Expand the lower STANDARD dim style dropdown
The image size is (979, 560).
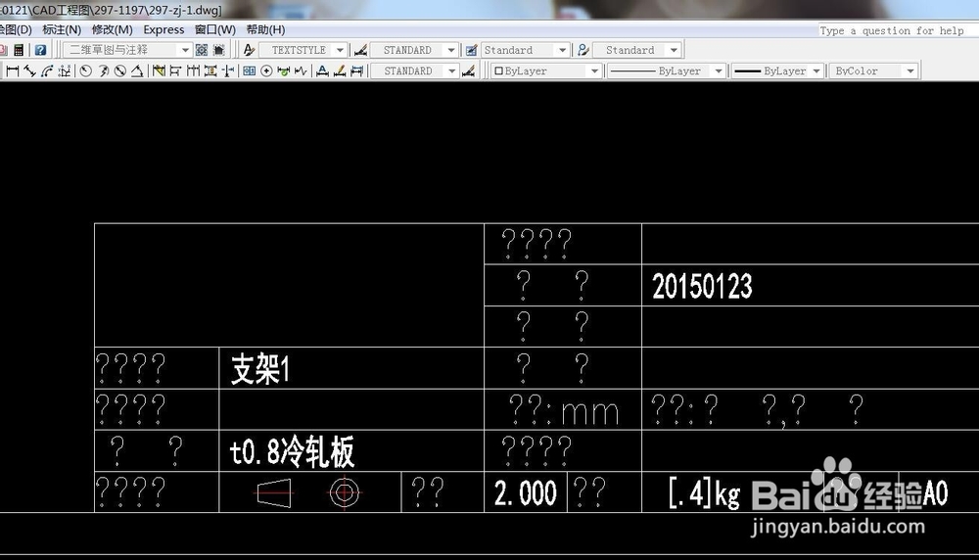pyautogui.click(x=452, y=71)
